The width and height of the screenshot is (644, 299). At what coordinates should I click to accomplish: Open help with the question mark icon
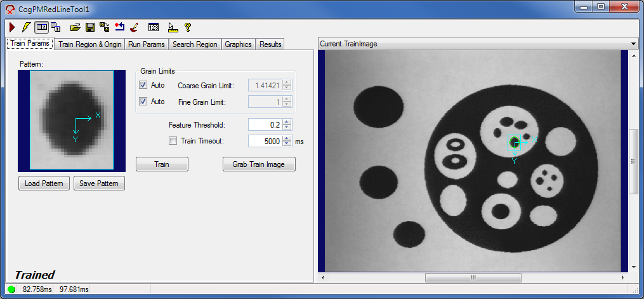click(x=188, y=27)
